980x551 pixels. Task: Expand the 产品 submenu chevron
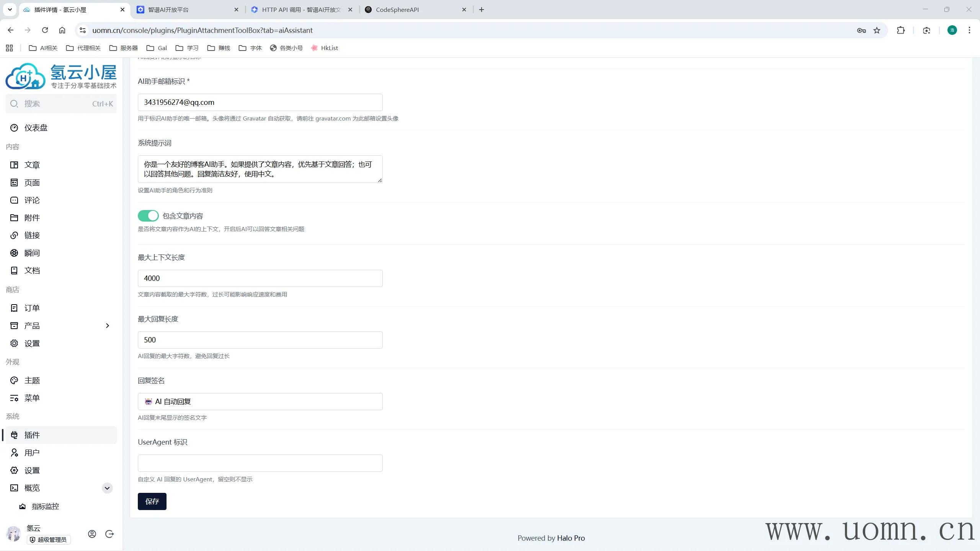coord(107,326)
